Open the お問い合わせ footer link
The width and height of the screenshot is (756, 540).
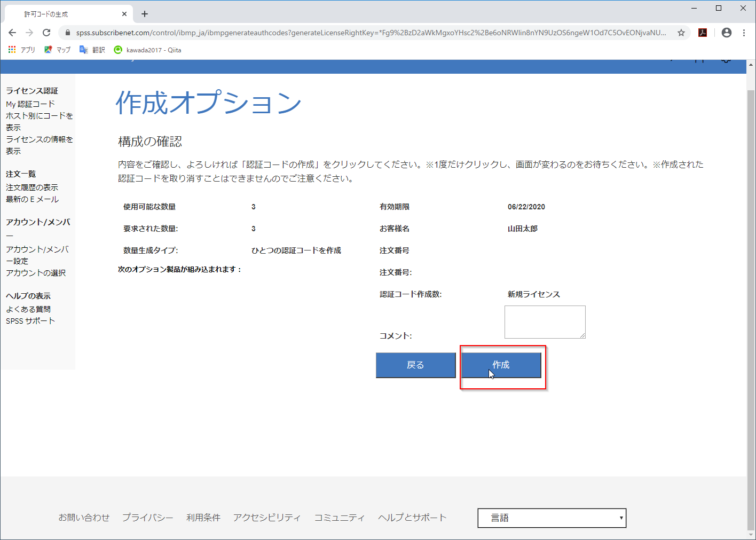84,518
